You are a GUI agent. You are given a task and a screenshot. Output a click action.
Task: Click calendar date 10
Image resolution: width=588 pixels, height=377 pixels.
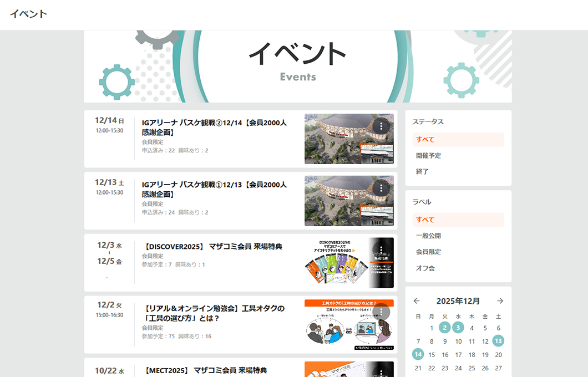[458, 342]
